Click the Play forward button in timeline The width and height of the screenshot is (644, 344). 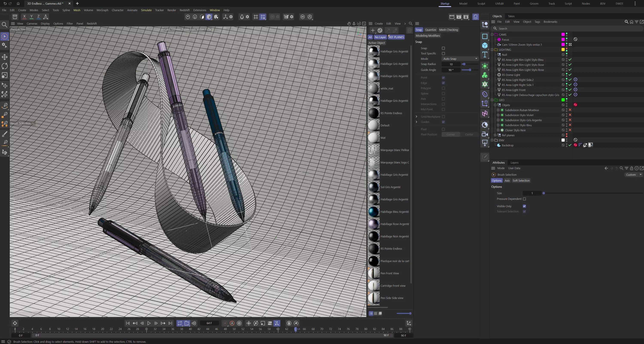point(149,323)
